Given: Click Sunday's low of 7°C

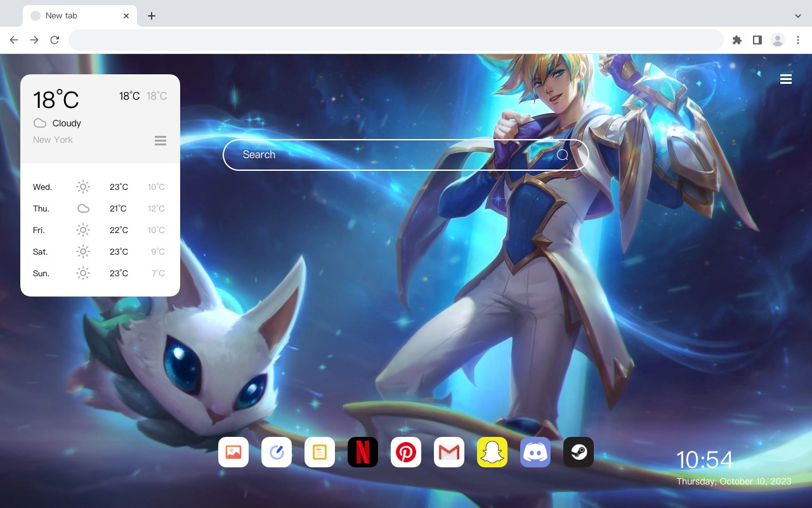Looking at the screenshot, I should [158, 273].
